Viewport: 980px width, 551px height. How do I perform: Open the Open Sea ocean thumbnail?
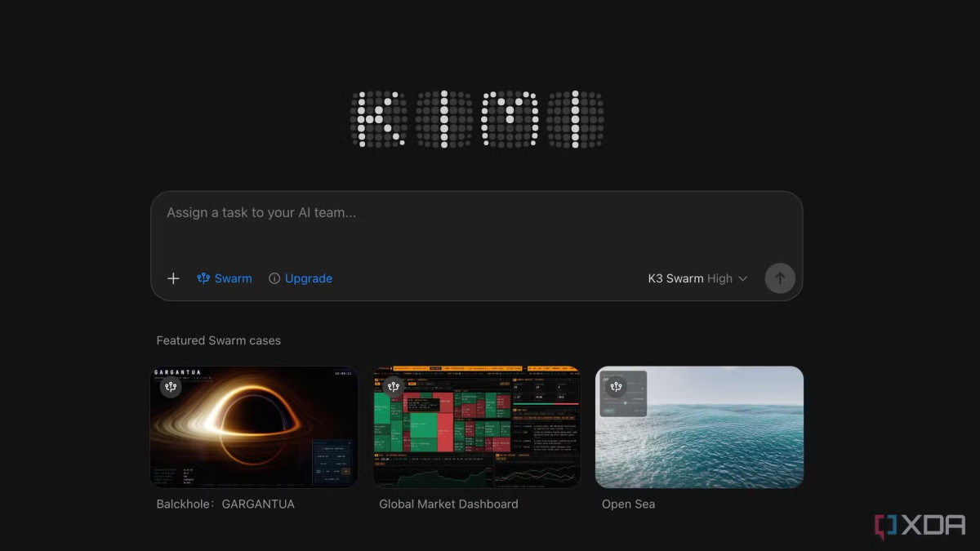699,427
